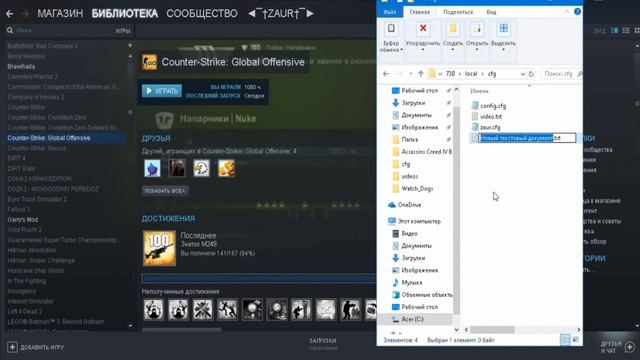Viewport: 640px width, 360px height.
Task: Select Этот компьютер in navigation pane
Action: [x=419, y=221]
